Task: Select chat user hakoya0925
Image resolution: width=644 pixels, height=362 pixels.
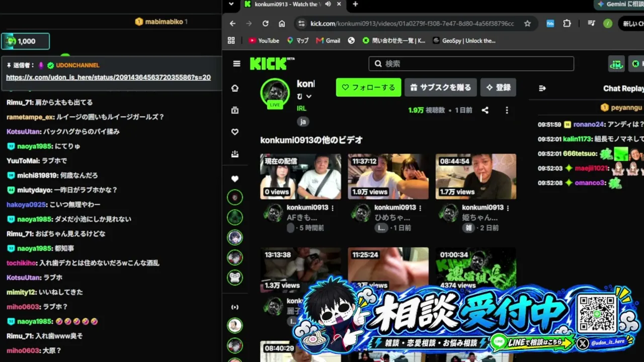Action: 26,205
